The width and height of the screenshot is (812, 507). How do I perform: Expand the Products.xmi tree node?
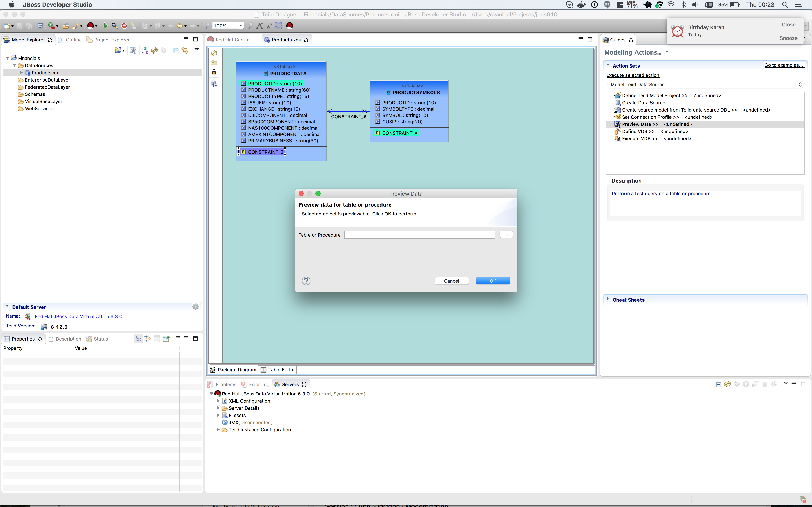coord(21,72)
